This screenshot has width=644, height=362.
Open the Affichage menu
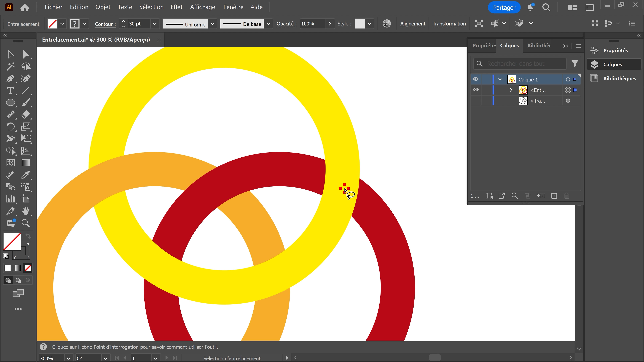(202, 7)
